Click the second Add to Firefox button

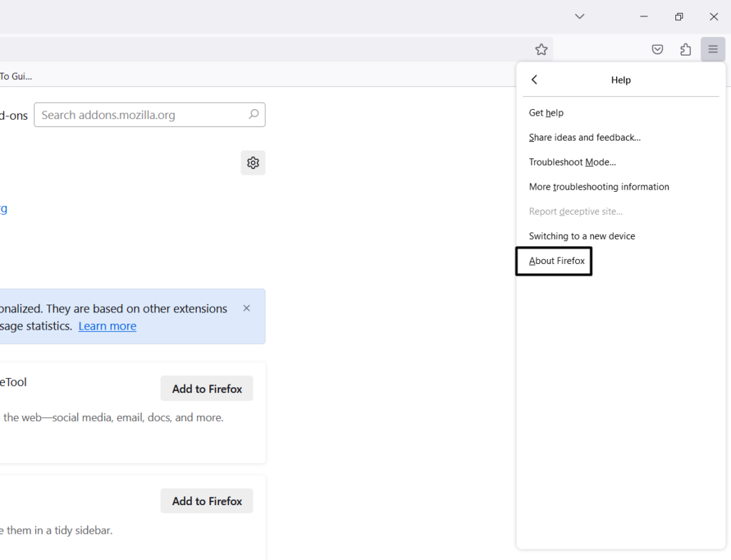207,502
